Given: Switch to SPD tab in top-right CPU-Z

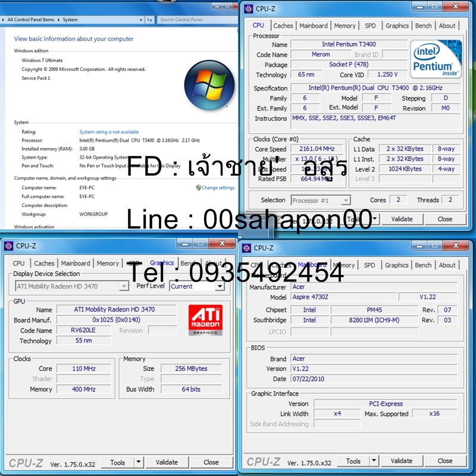Looking at the screenshot, I should coord(370,26).
